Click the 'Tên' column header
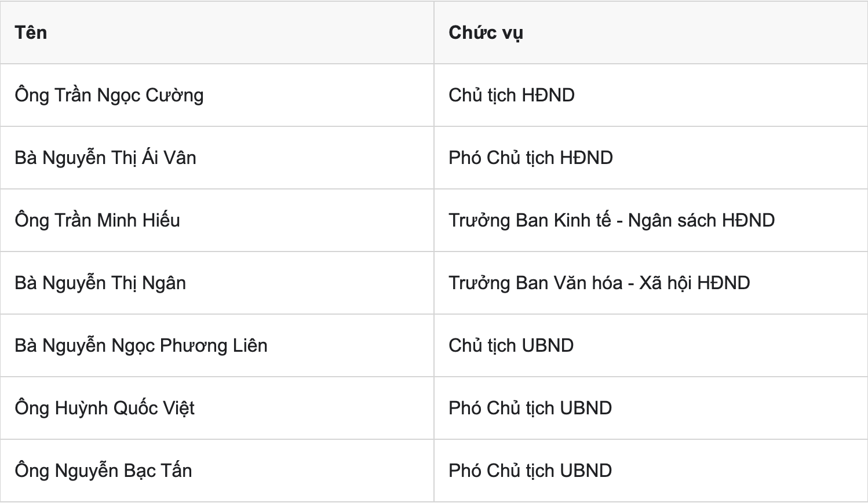 click(217, 32)
